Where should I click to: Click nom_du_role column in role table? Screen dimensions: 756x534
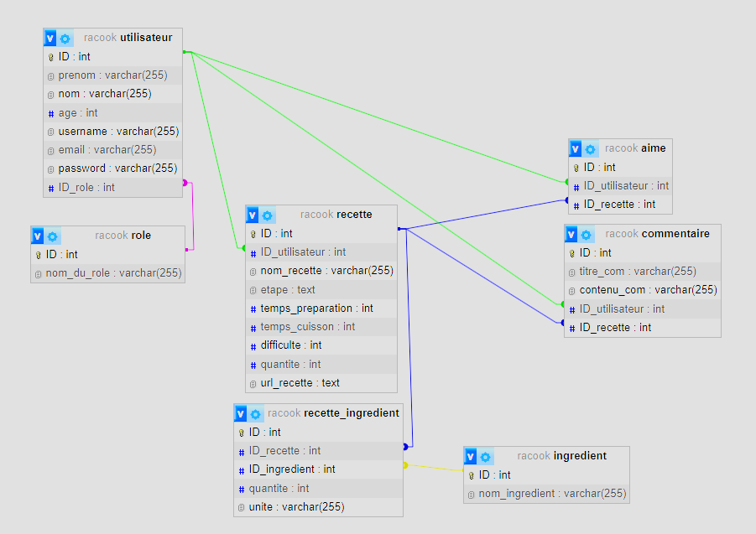coord(113,273)
